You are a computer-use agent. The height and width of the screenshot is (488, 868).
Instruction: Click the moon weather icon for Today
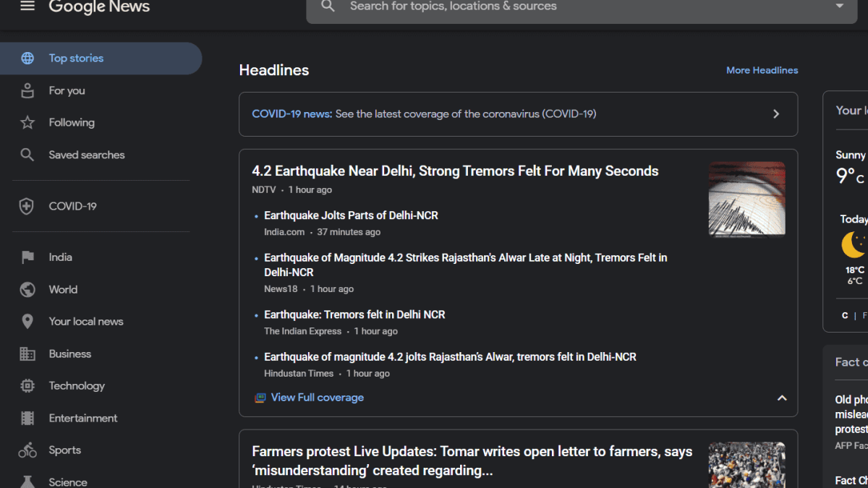854,244
